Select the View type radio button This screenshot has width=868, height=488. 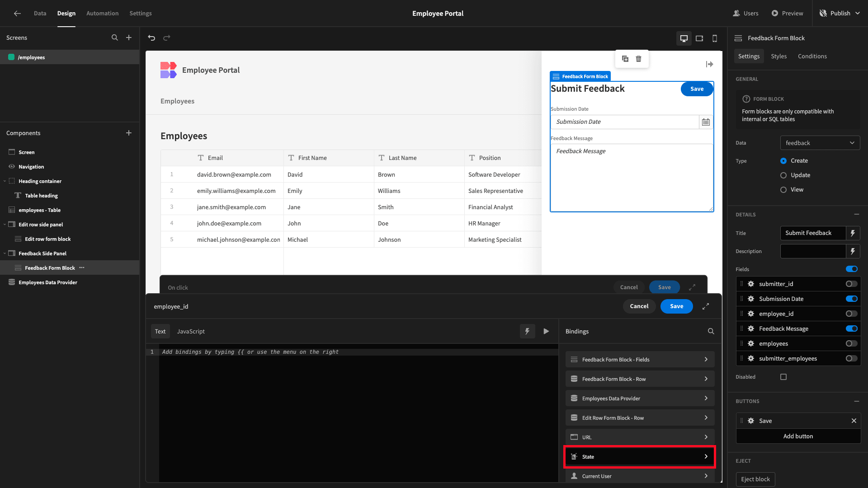(x=783, y=190)
